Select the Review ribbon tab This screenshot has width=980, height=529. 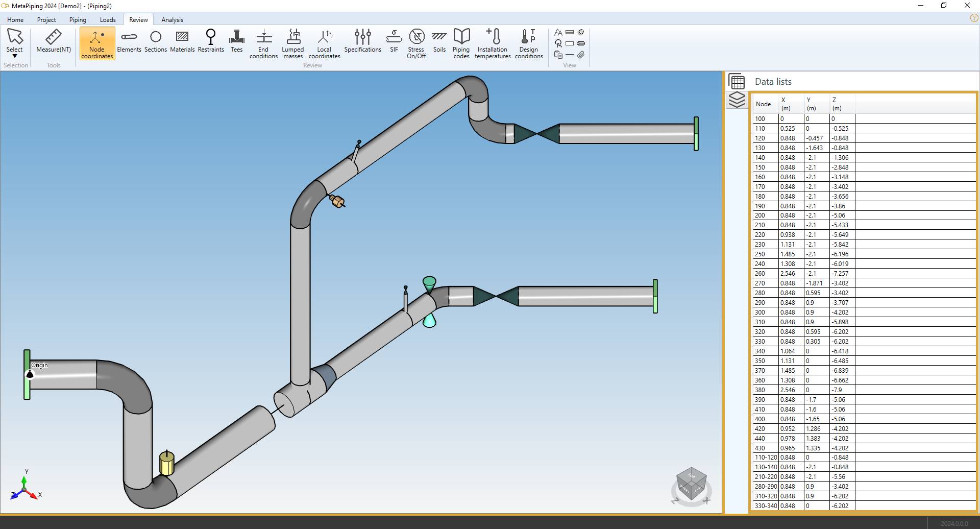(x=138, y=20)
